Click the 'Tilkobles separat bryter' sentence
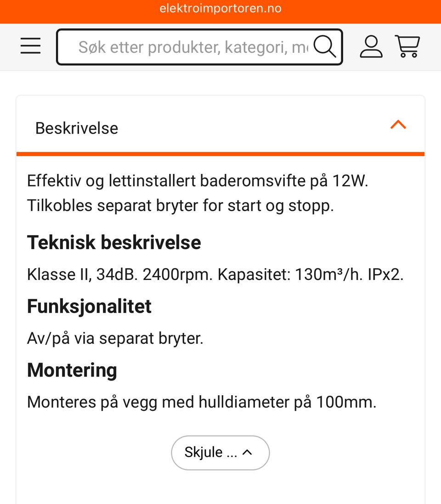This screenshot has height=504, width=441. (x=180, y=206)
